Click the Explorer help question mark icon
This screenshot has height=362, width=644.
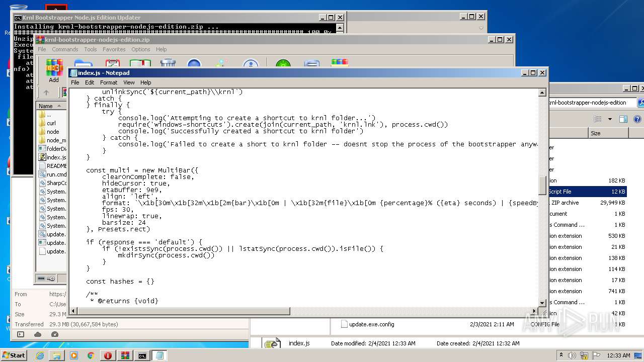pyautogui.click(x=637, y=119)
